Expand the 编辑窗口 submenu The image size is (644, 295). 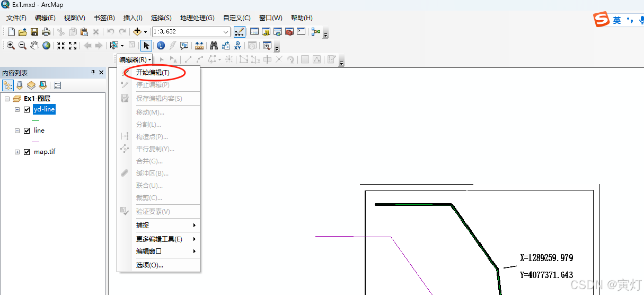pos(158,251)
